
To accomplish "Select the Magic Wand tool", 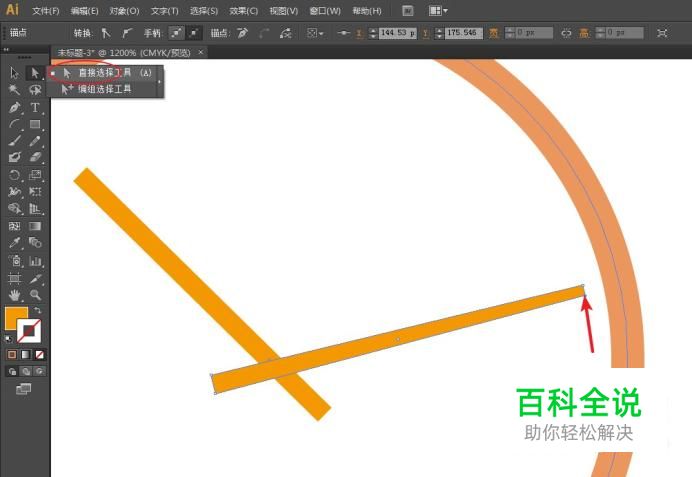I will (14, 90).
